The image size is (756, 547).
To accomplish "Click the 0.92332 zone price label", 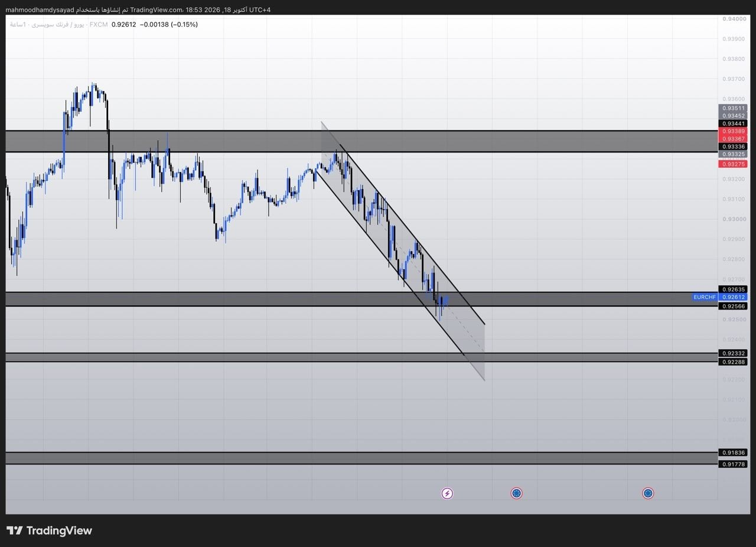I will pos(733,353).
